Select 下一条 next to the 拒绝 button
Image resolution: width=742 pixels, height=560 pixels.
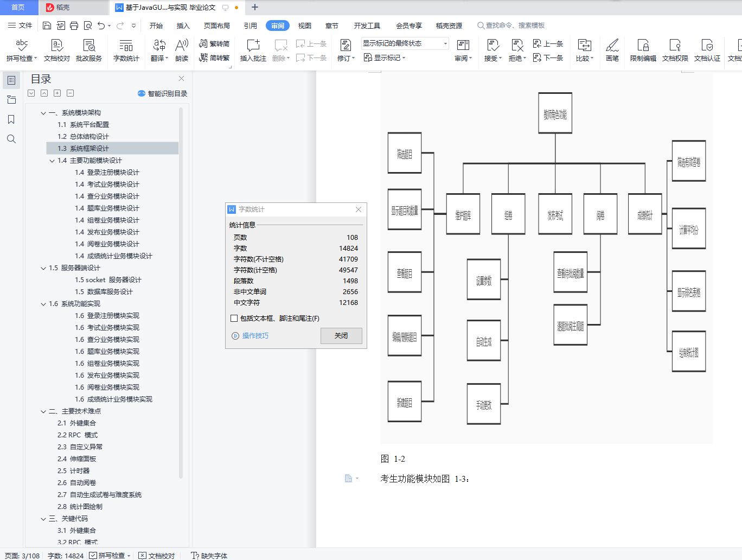pos(548,58)
